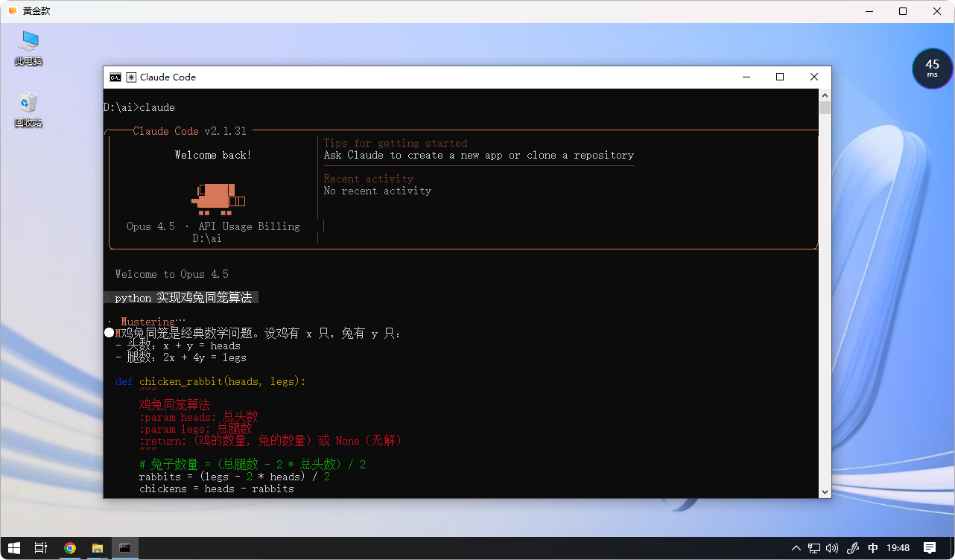
Task: Maximize the Claude Code terminal window
Action: pos(780,77)
